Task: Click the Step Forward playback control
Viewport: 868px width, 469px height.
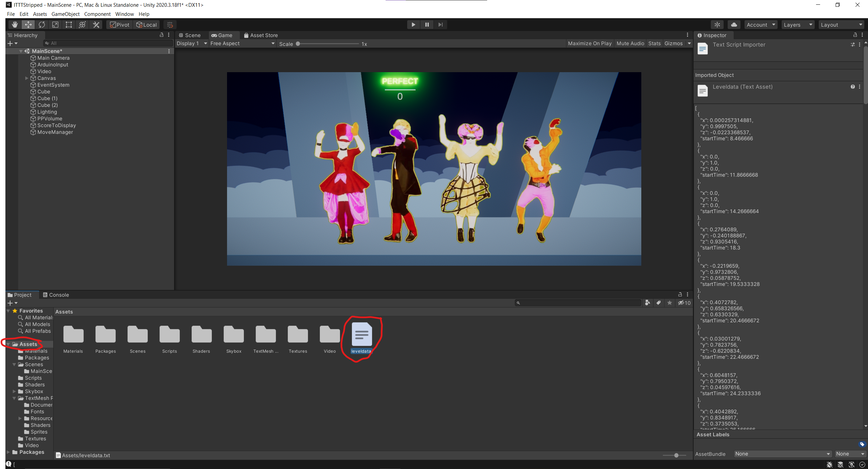Action: pyautogui.click(x=440, y=24)
